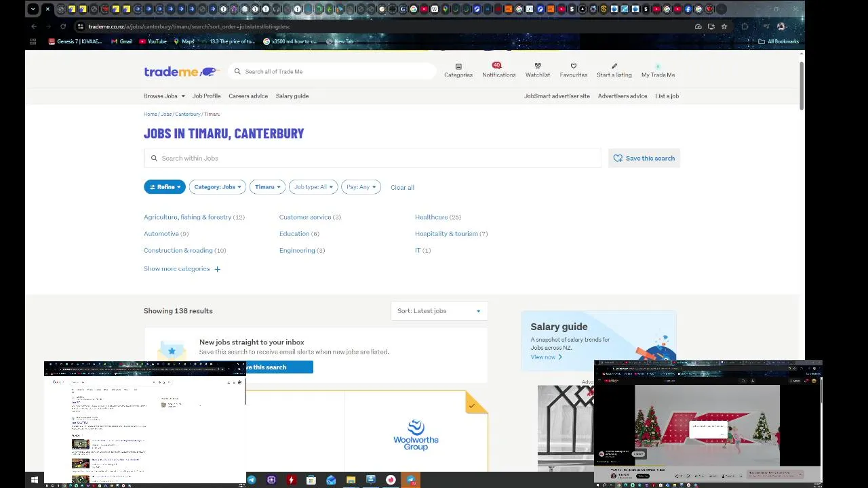Open the Category: Jobs filter dropdown
This screenshot has height=488, width=868.
click(x=218, y=187)
